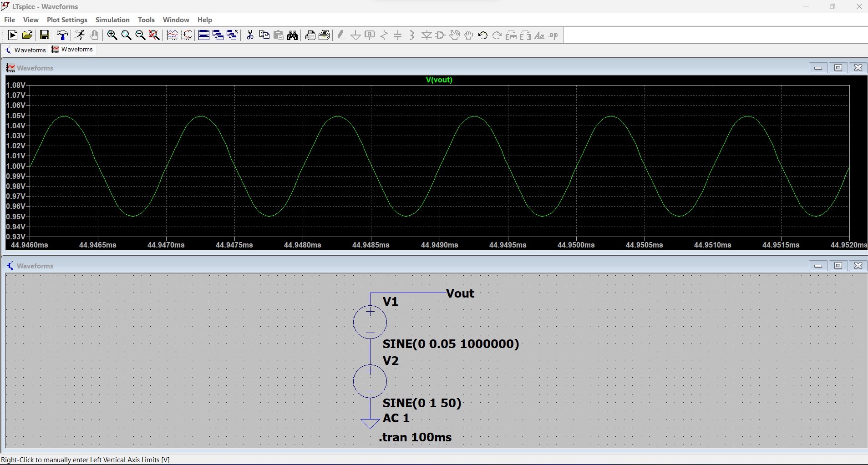
Task: Click the Vout net label
Action: click(460, 293)
